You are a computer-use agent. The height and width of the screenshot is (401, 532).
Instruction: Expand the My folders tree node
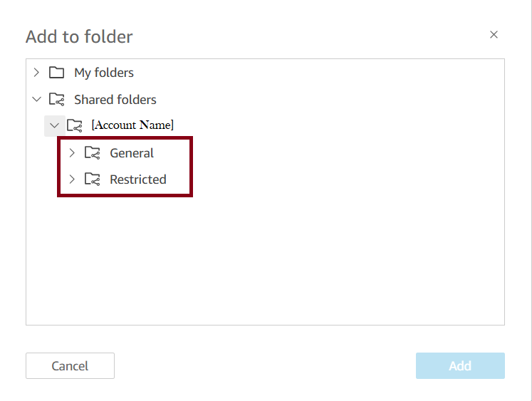tap(36, 72)
